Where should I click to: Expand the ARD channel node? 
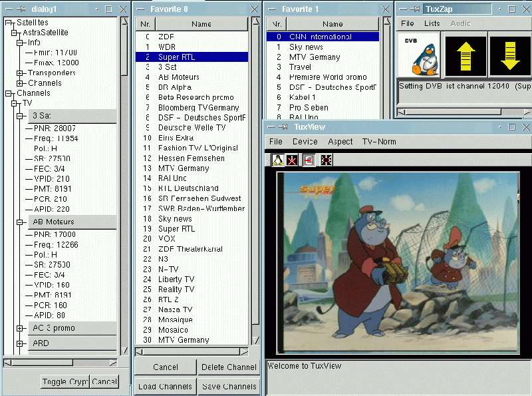[21, 343]
